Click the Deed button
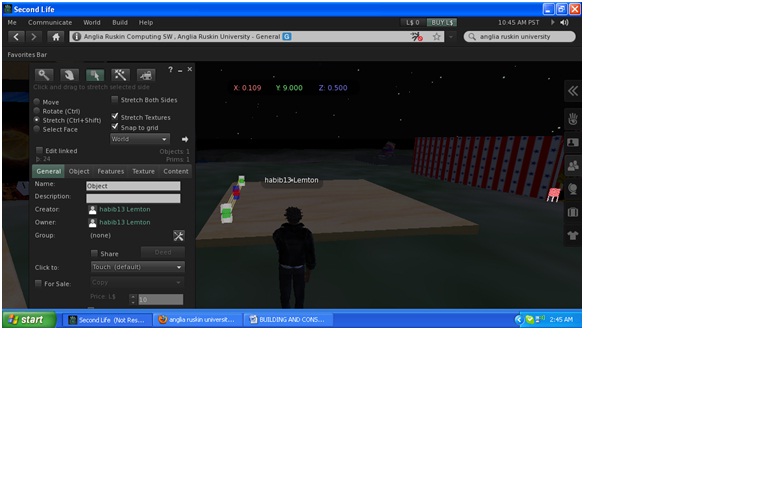Screen dimensions: 768x480 coord(163,253)
